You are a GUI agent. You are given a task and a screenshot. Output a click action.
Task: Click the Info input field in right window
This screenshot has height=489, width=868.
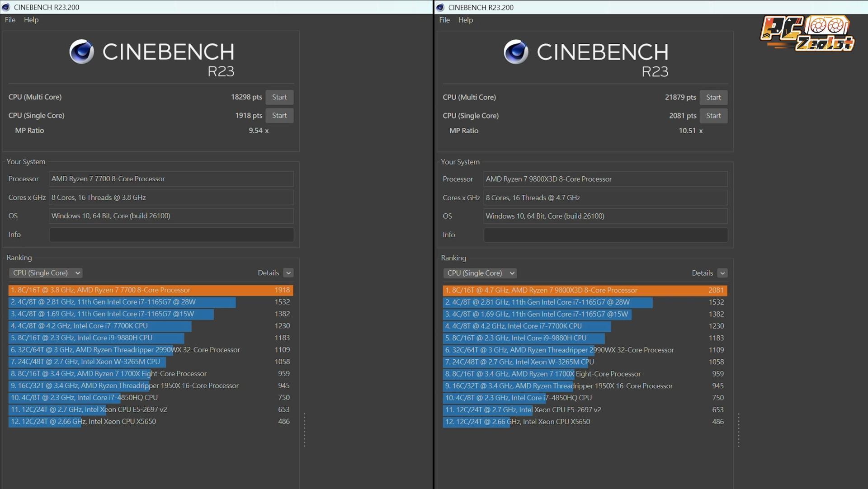click(x=606, y=235)
